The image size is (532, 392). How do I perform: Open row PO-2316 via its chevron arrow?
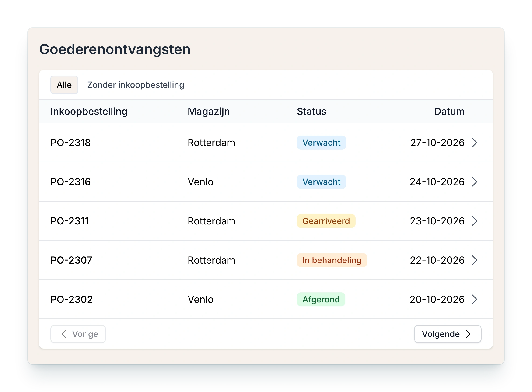coord(474,182)
